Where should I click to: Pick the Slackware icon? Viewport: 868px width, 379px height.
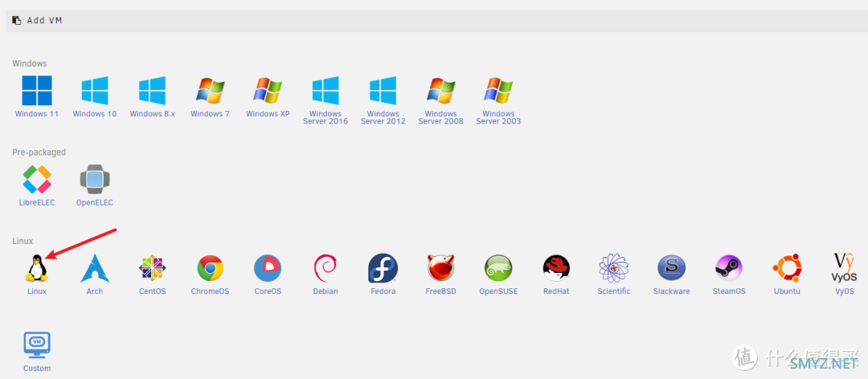tap(671, 268)
